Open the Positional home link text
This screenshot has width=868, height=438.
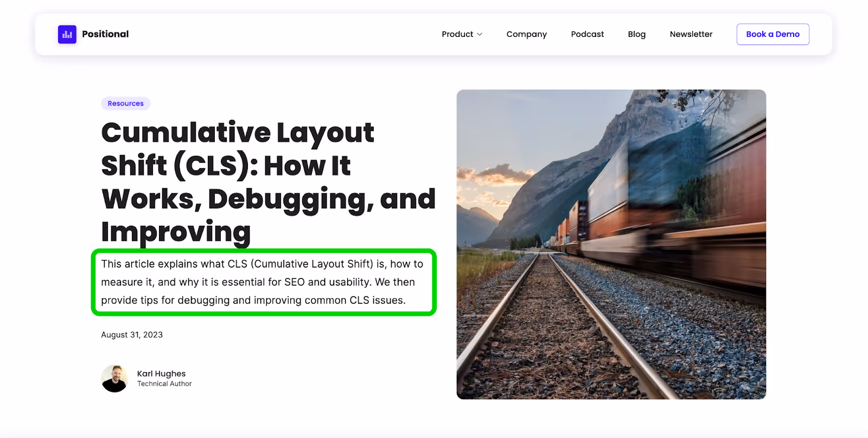(x=105, y=34)
